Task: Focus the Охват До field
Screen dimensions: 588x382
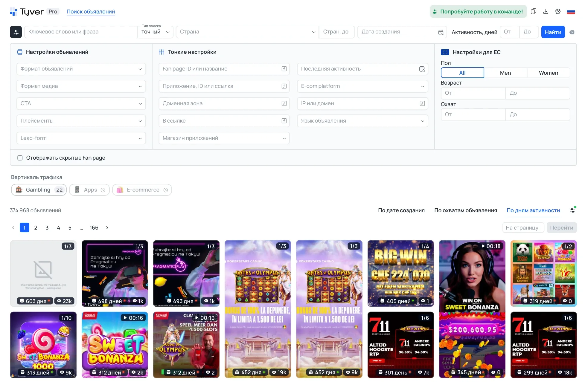Action: (538, 115)
